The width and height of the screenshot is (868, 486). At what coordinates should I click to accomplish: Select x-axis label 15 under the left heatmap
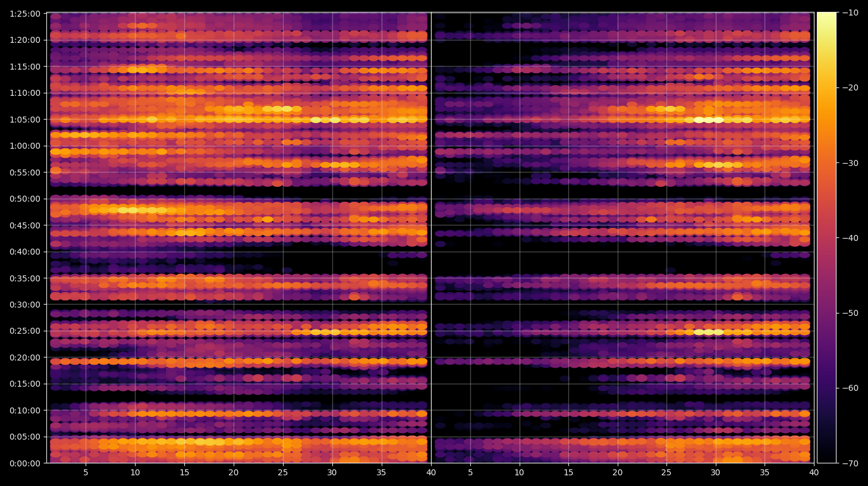pyautogui.click(x=184, y=473)
